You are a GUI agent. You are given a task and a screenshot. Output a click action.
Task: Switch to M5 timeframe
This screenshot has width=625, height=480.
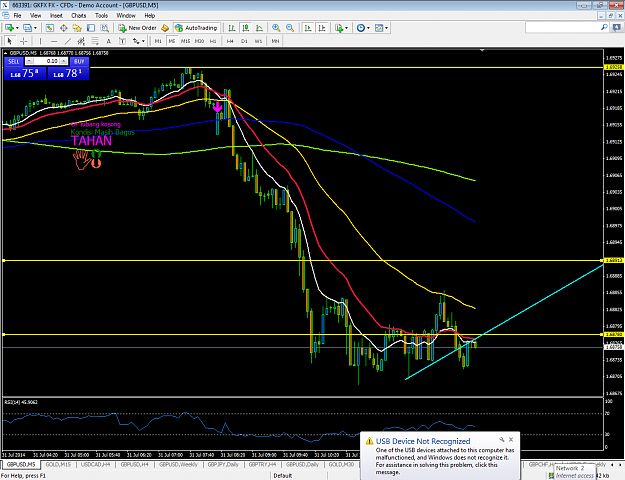172,41
